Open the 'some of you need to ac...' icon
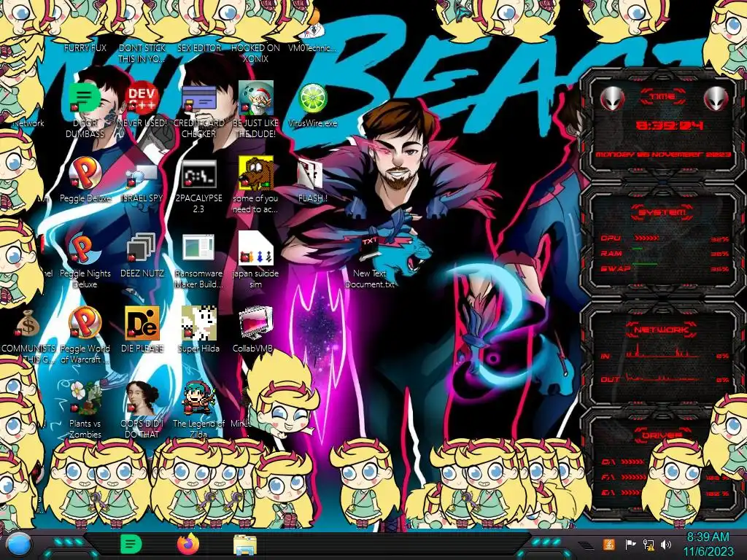747x560 pixels. [x=255, y=173]
